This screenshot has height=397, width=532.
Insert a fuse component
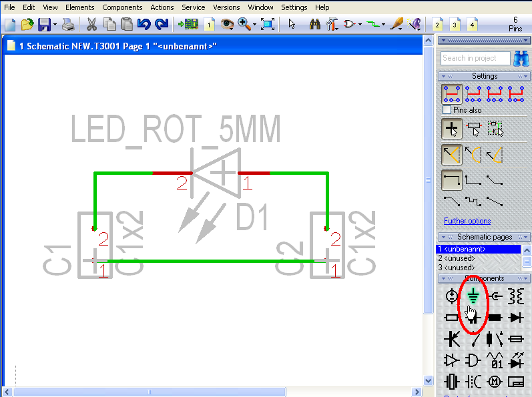click(x=516, y=339)
